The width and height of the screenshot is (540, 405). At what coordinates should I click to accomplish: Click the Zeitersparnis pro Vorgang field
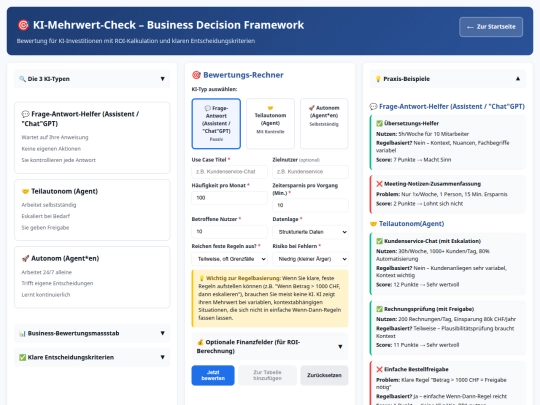coord(310,205)
